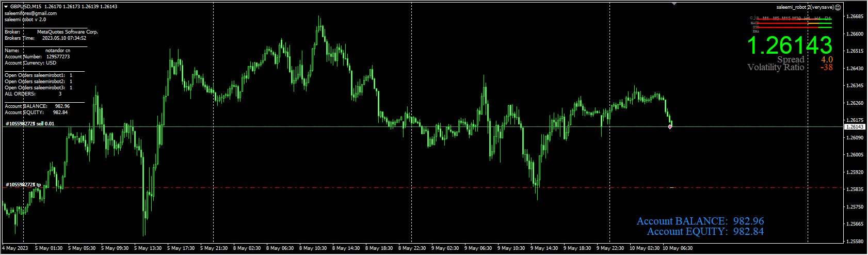
Task: Click the 'Open Orders saleemirobot2' line
Action: [38, 82]
